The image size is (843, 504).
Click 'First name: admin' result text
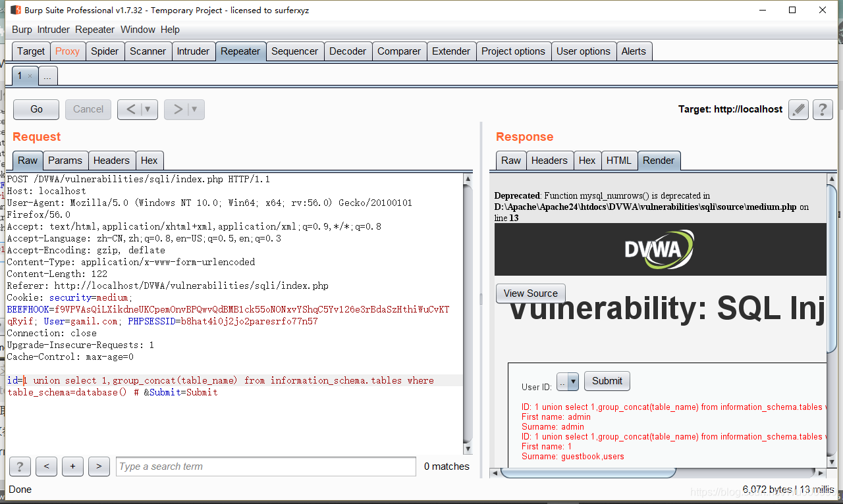point(557,417)
